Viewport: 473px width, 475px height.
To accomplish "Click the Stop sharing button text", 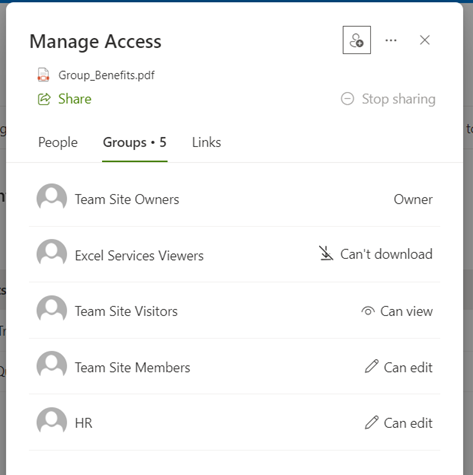I will 399,99.
